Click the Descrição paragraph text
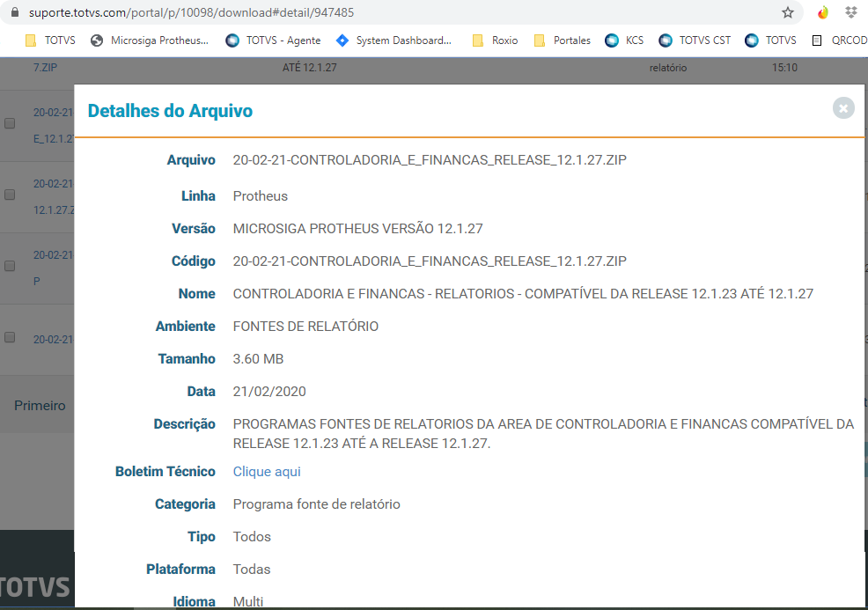 pos(543,434)
